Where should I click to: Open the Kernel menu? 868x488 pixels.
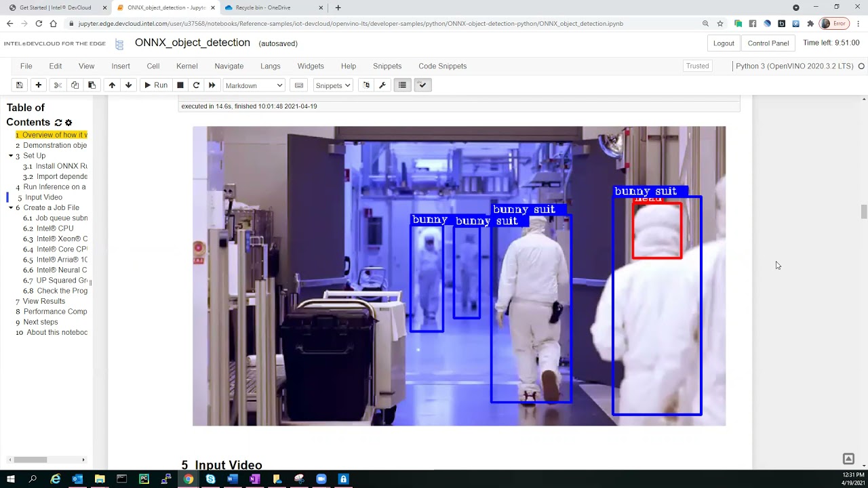click(186, 66)
